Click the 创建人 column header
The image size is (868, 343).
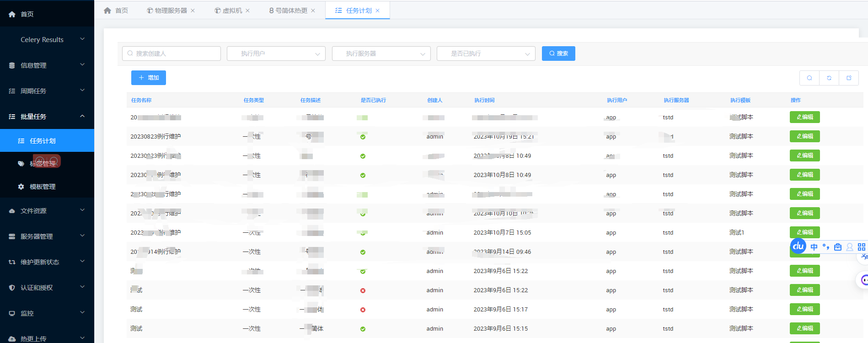click(x=435, y=100)
